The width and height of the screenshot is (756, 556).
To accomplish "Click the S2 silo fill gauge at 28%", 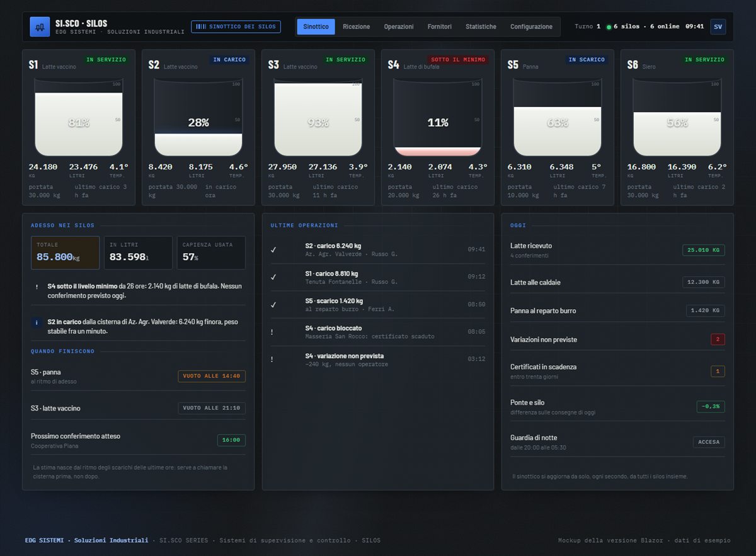I will point(198,118).
